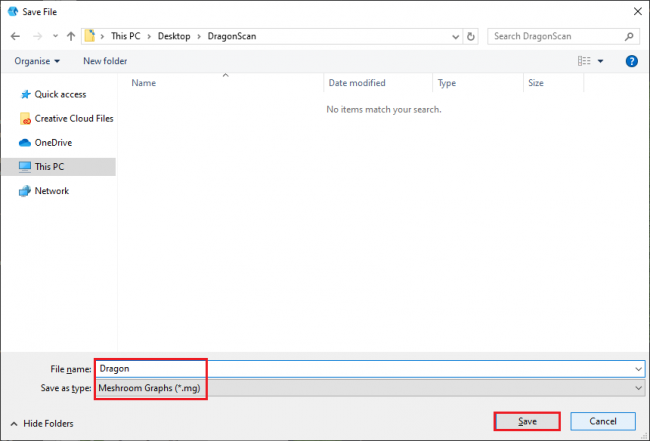This screenshot has width=650, height=441.
Task: Select Quick access in sidebar
Action: pyautogui.click(x=61, y=94)
